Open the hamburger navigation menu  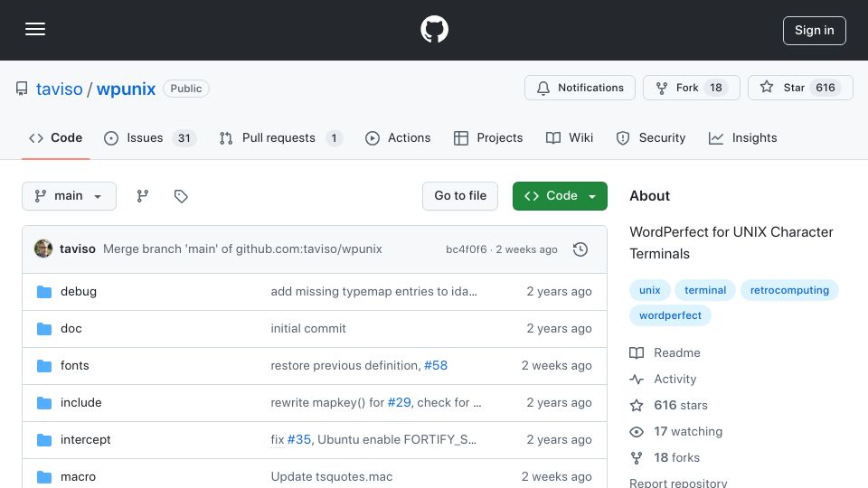tap(35, 29)
